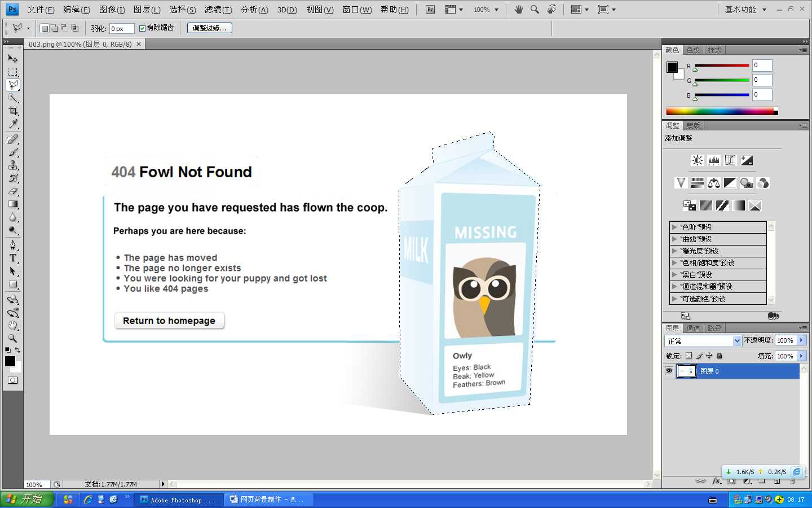Image resolution: width=812 pixels, height=508 pixels.
Task: Select the Clone Stamp tool
Action: [13, 165]
